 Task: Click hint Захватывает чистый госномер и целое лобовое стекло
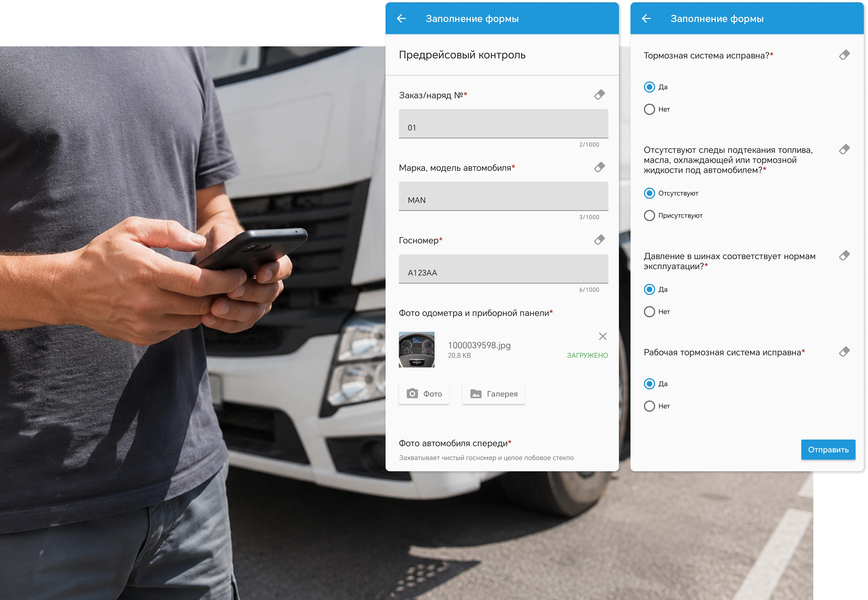[486, 458]
